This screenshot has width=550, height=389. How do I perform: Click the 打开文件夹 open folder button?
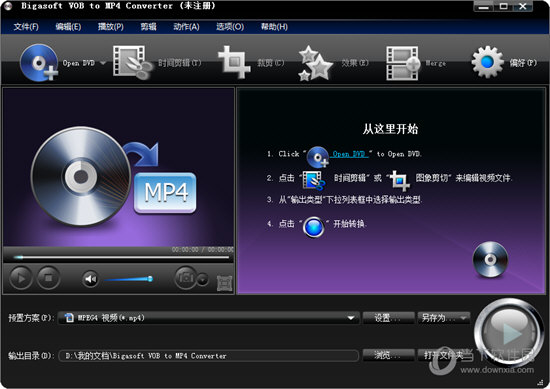coord(443,355)
